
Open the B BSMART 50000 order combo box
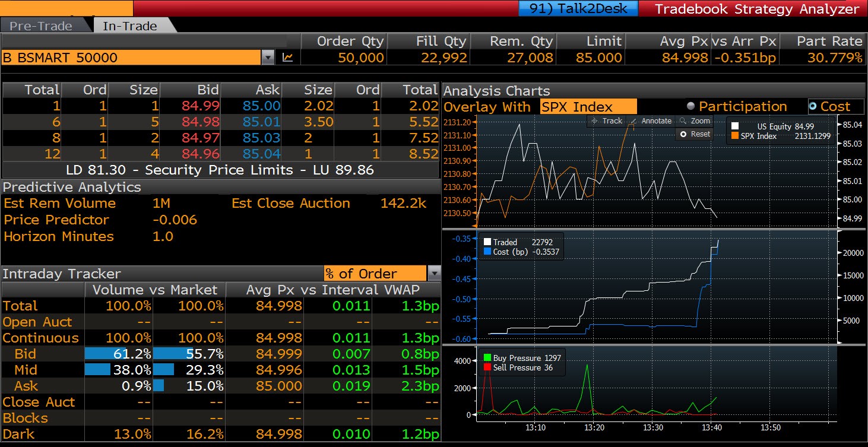point(131,58)
